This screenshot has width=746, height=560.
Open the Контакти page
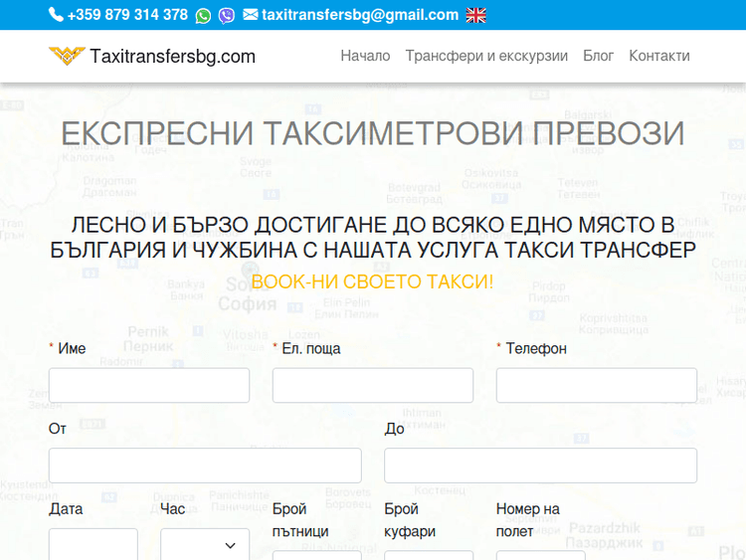click(x=658, y=56)
